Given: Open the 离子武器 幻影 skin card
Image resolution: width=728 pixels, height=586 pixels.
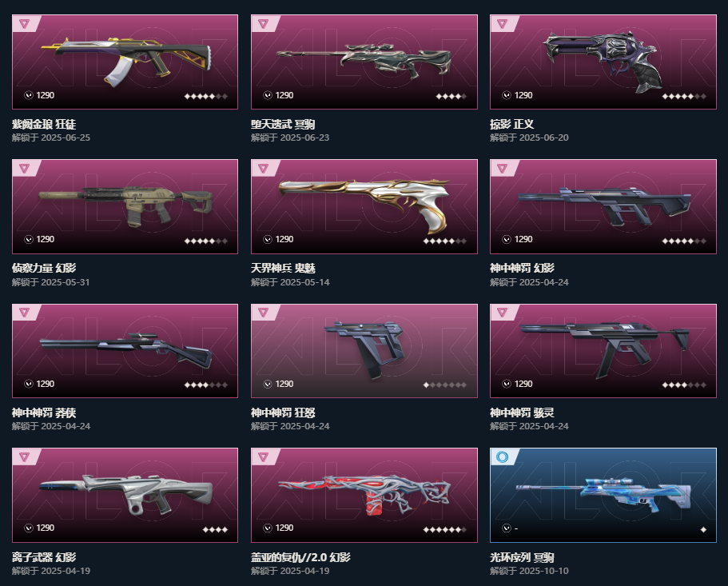Looking at the screenshot, I should tap(125, 495).
